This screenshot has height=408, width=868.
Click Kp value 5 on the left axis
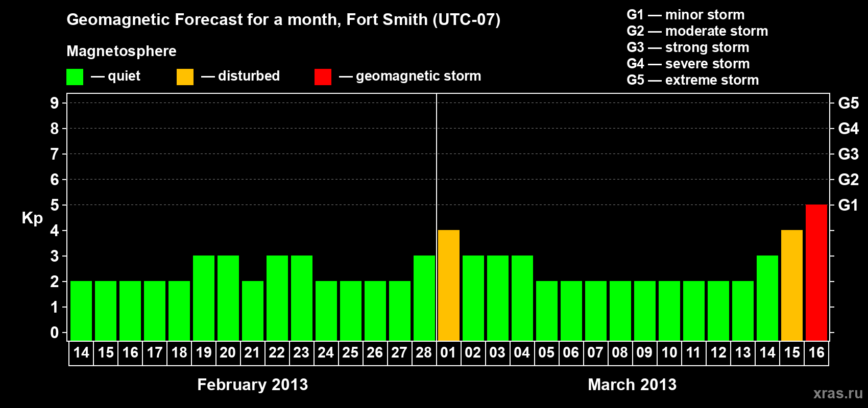(x=55, y=205)
